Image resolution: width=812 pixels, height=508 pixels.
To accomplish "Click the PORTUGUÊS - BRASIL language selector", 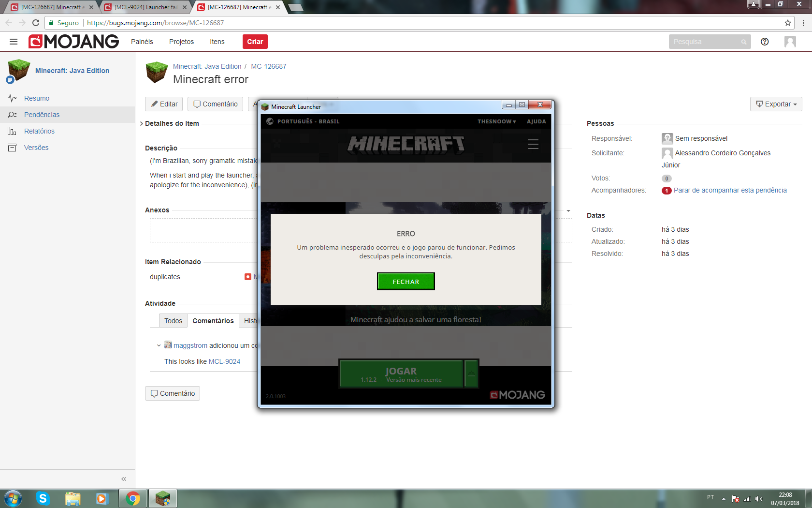I will [x=308, y=121].
